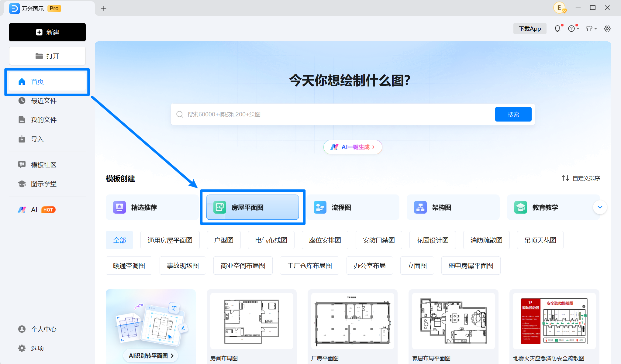The width and height of the screenshot is (621, 364).
Task: Add a new tab with plus icon
Action: 104,8
